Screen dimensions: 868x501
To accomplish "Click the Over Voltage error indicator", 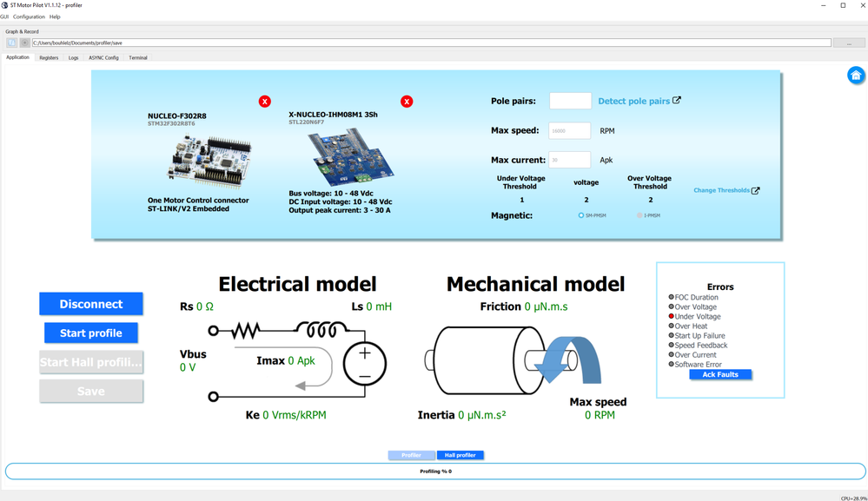I will [x=671, y=307].
